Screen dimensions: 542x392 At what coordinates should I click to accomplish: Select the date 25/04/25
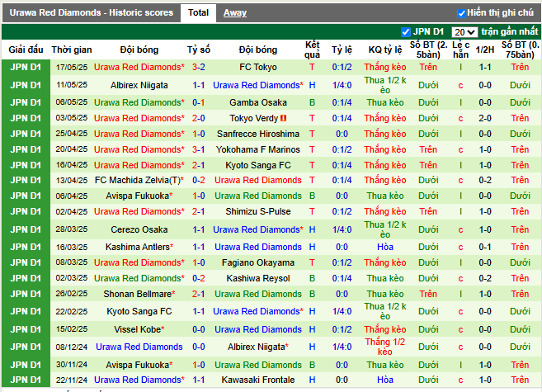[72, 134]
